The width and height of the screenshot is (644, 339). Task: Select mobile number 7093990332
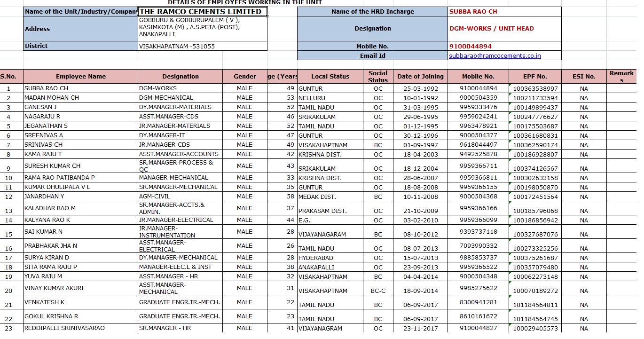479,246
